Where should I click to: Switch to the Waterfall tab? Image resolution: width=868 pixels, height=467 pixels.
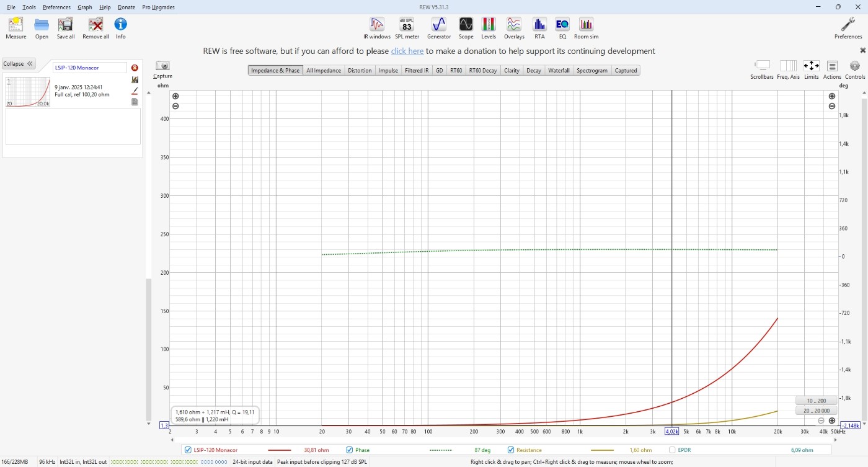559,71
